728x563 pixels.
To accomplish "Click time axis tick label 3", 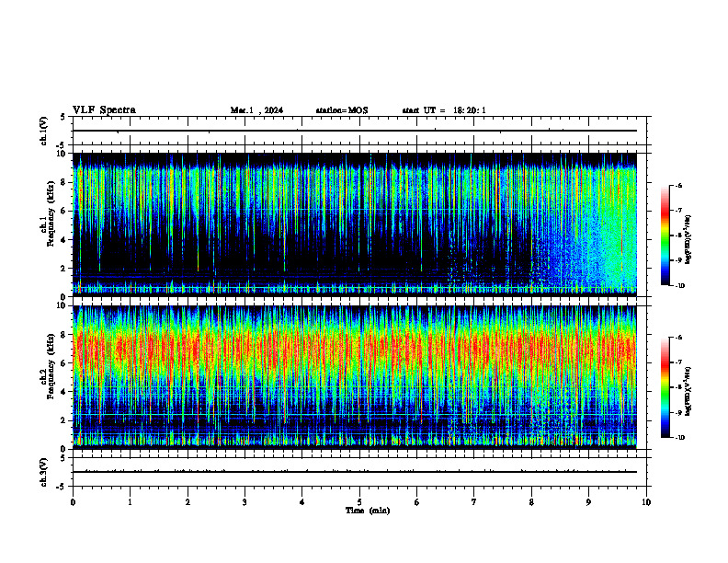I will (245, 502).
